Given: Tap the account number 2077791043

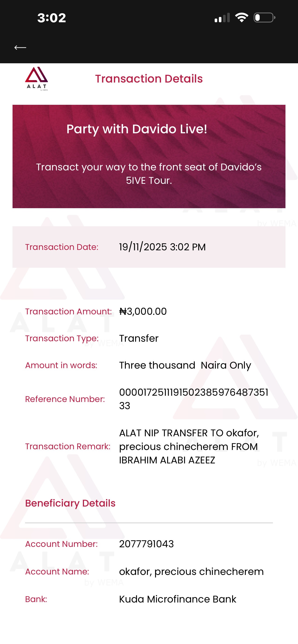Looking at the screenshot, I should point(146,544).
